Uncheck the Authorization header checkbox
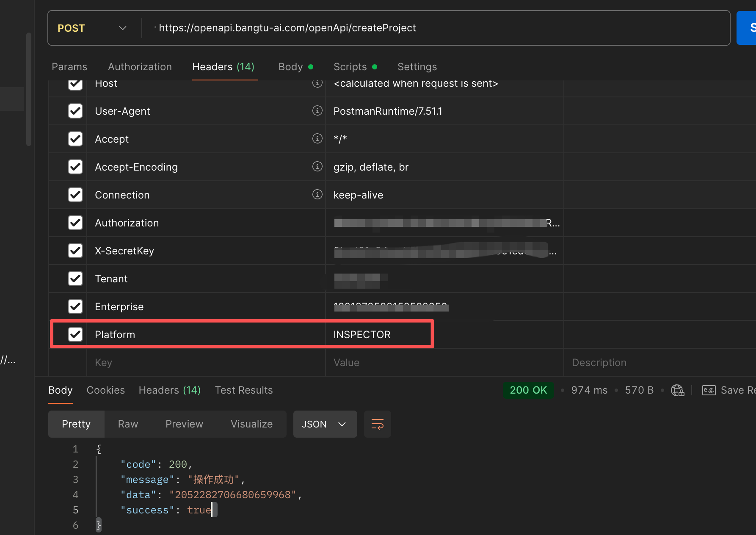The height and width of the screenshot is (535, 756). [75, 223]
